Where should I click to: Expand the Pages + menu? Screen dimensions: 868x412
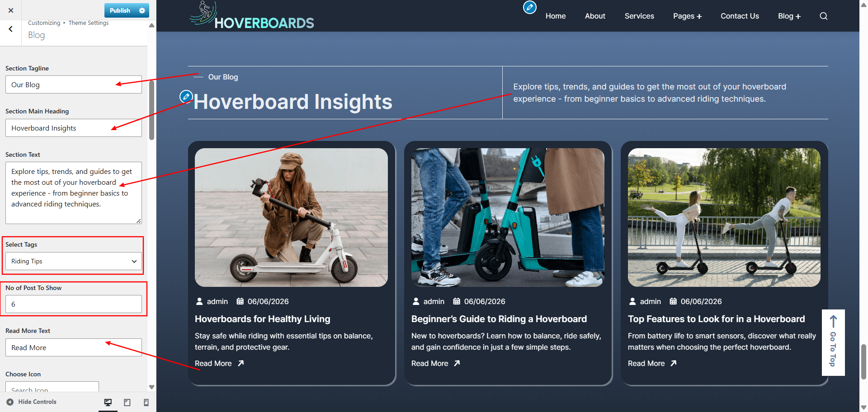tap(687, 16)
